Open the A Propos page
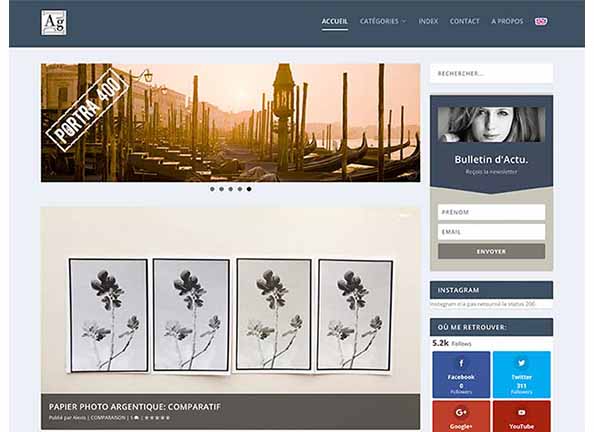594x432 pixels. [x=507, y=21]
